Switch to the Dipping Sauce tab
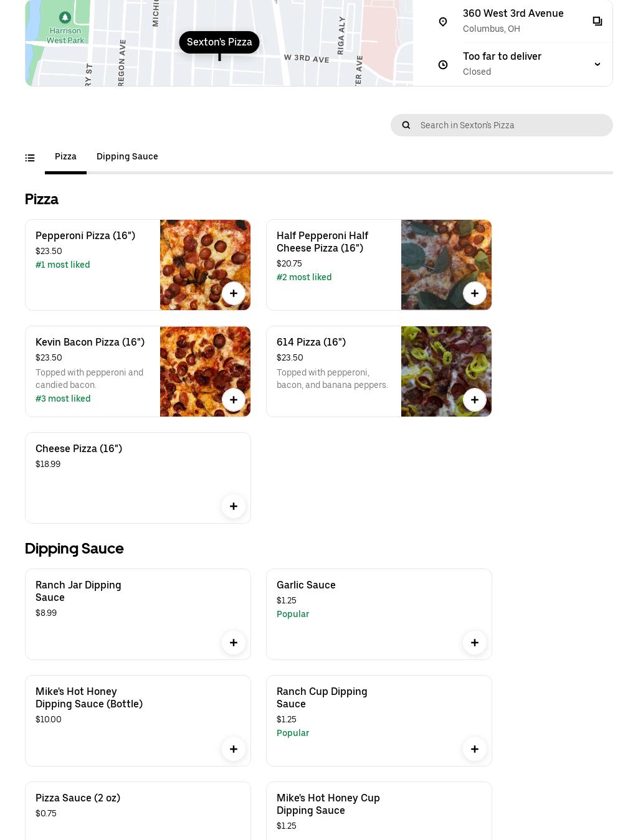Image resolution: width=638 pixels, height=840 pixels. point(127,156)
